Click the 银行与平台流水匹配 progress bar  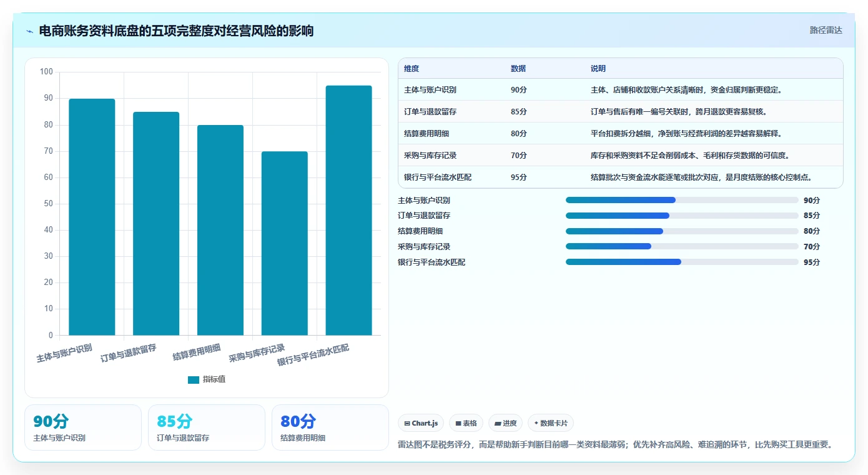click(x=682, y=262)
